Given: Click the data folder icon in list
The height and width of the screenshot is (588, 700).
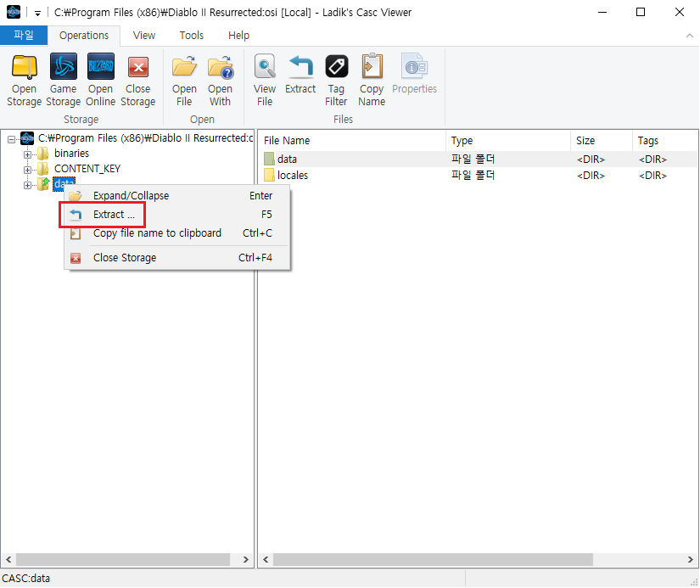Looking at the screenshot, I should coord(269,159).
